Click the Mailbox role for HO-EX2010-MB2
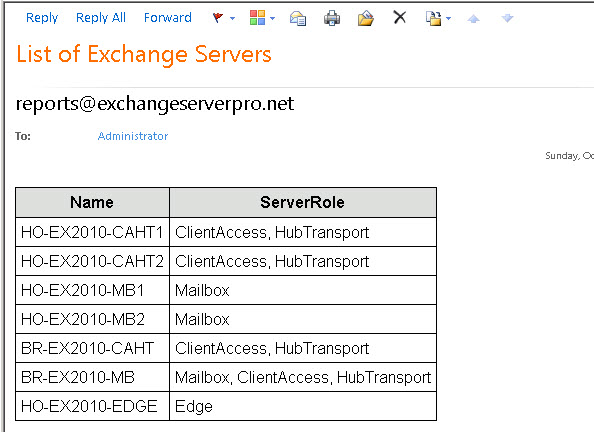Screen dimensions: 594x432 point(303,319)
